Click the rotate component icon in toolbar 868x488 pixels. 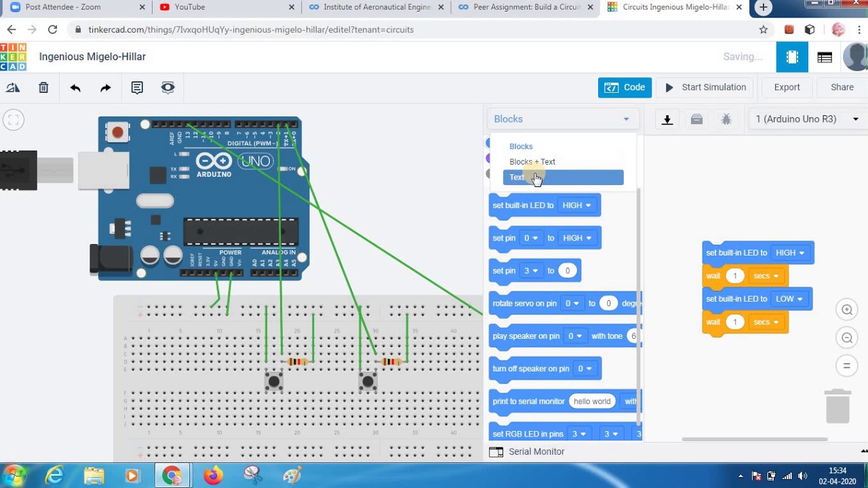click(13, 87)
